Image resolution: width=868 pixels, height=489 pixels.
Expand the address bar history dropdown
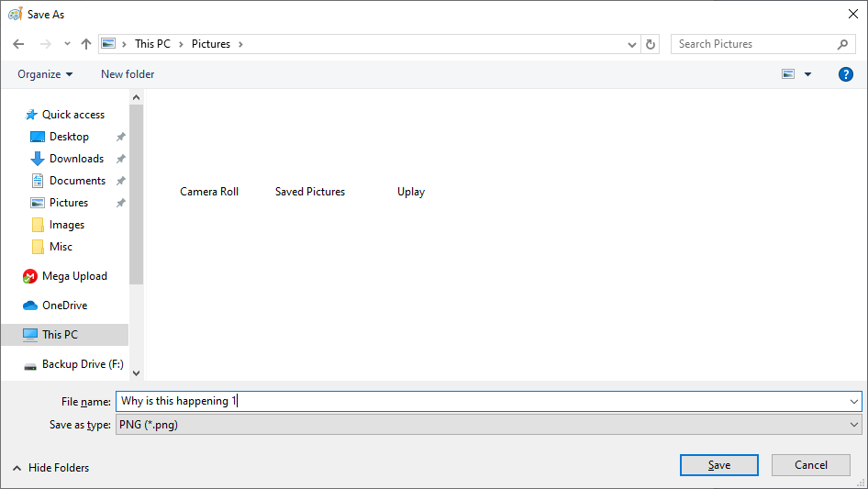[x=632, y=44]
